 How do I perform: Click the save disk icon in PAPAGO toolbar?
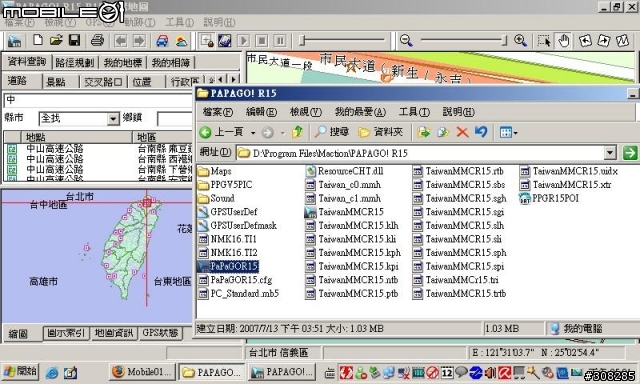(74, 40)
